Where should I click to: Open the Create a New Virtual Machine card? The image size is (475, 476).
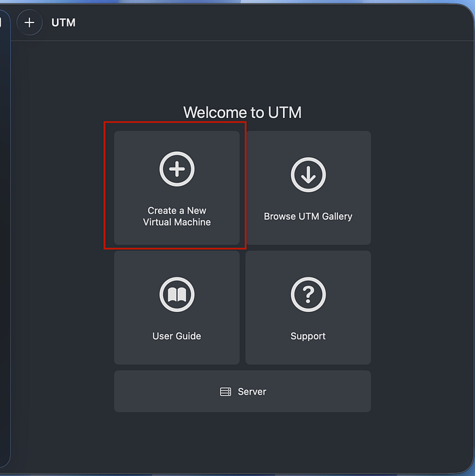tap(176, 188)
